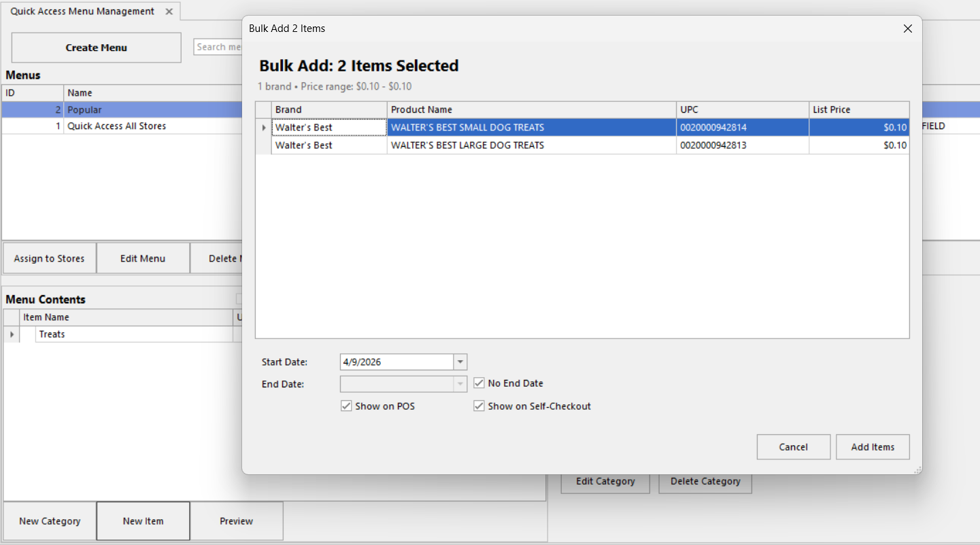Click the Menus ID column header
Image resolution: width=980 pixels, height=545 pixels.
(x=33, y=93)
